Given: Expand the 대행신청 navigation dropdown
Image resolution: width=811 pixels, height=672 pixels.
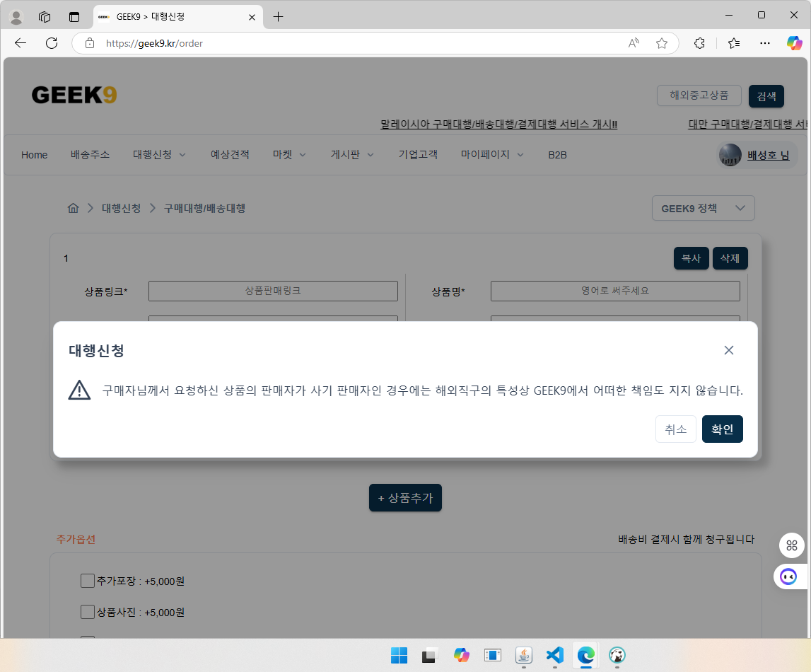Looking at the screenshot, I should (159, 155).
